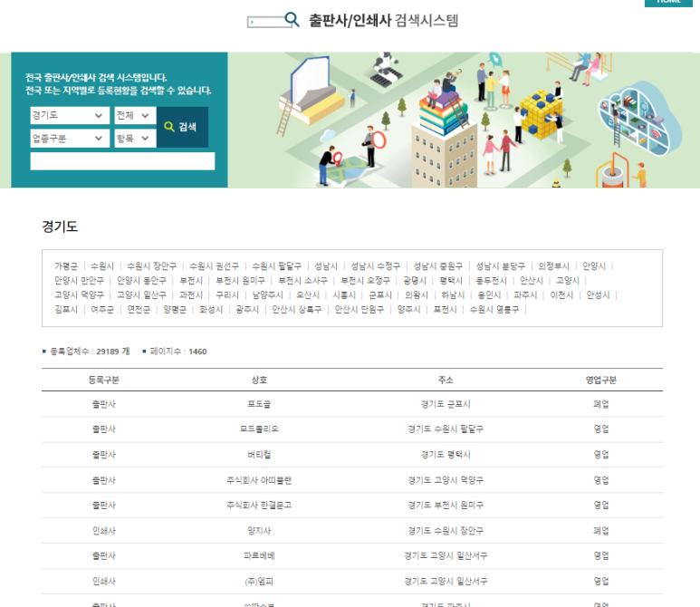The image size is (700, 607).
Task: Open the 경기도 province dropdown
Action: click(x=69, y=116)
